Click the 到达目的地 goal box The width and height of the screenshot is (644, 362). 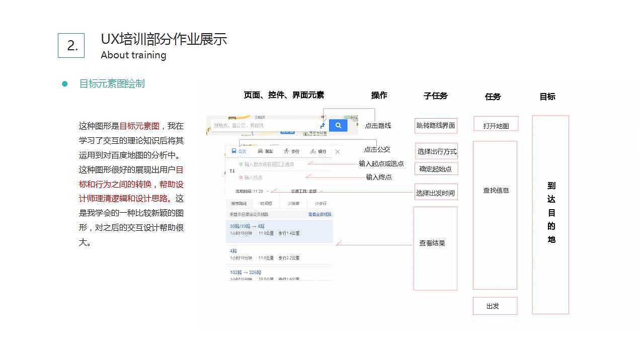[x=550, y=215]
